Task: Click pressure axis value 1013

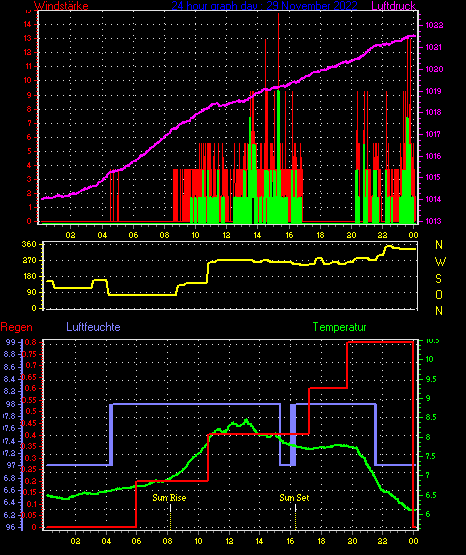Action: 434,221
